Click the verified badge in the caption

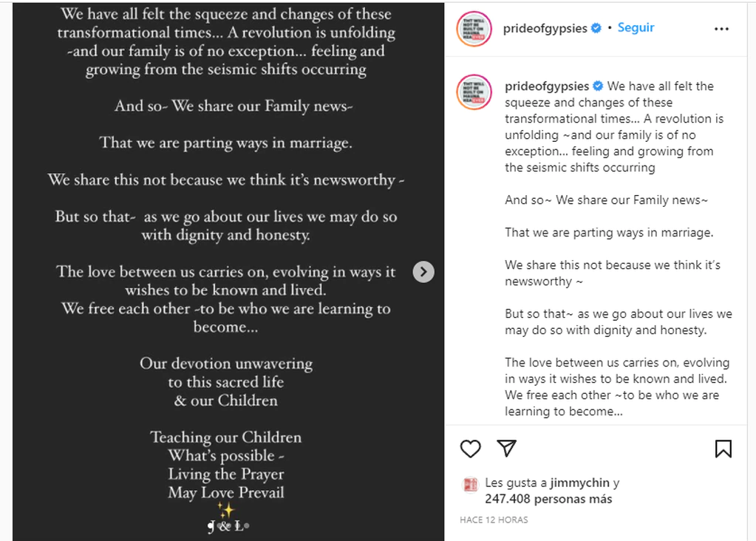click(599, 86)
